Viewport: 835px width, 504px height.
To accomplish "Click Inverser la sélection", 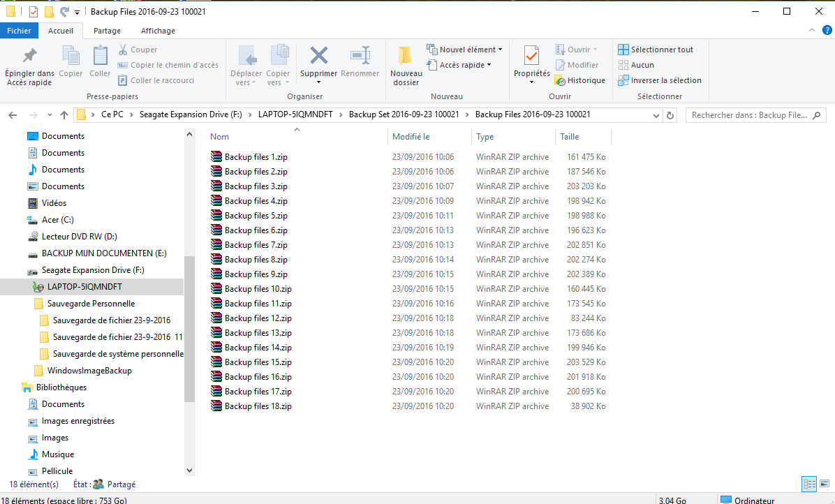I will pos(660,80).
